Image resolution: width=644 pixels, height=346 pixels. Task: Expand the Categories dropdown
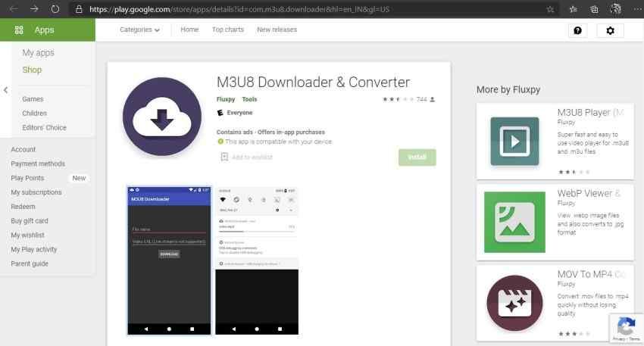click(x=140, y=30)
